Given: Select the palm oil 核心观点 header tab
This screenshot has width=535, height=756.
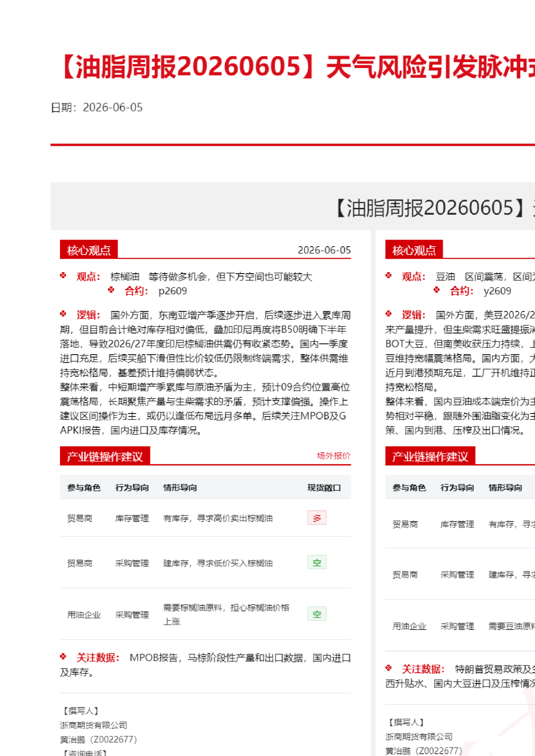Looking at the screenshot, I should (x=89, y=250).
